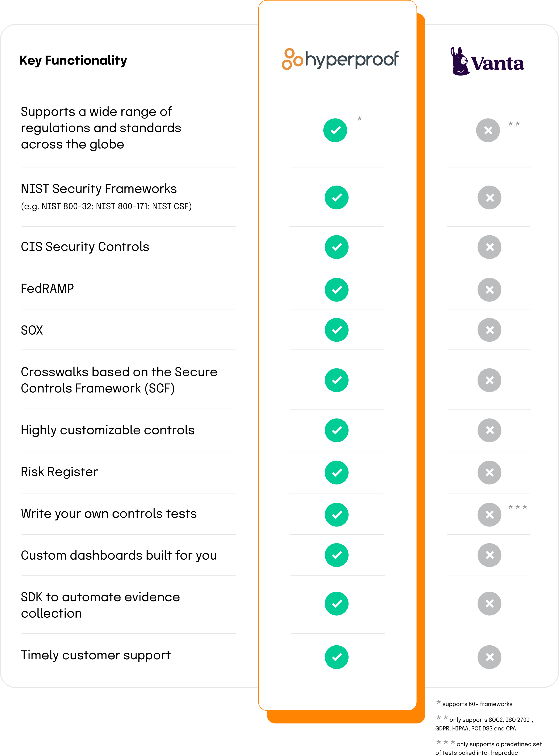
Task: Click Hyperproof's green check for Risk Register
Action: coord(336,472)
